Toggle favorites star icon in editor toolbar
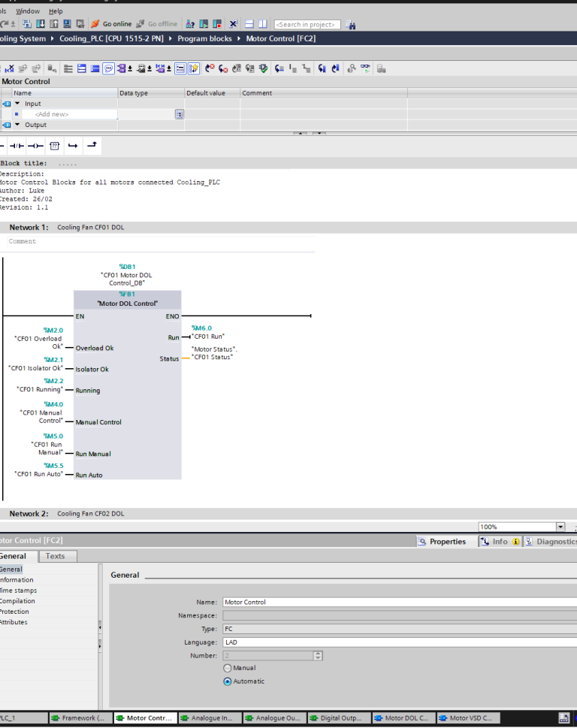The height and width of the screenshot is (728, 577). [194, 68]
